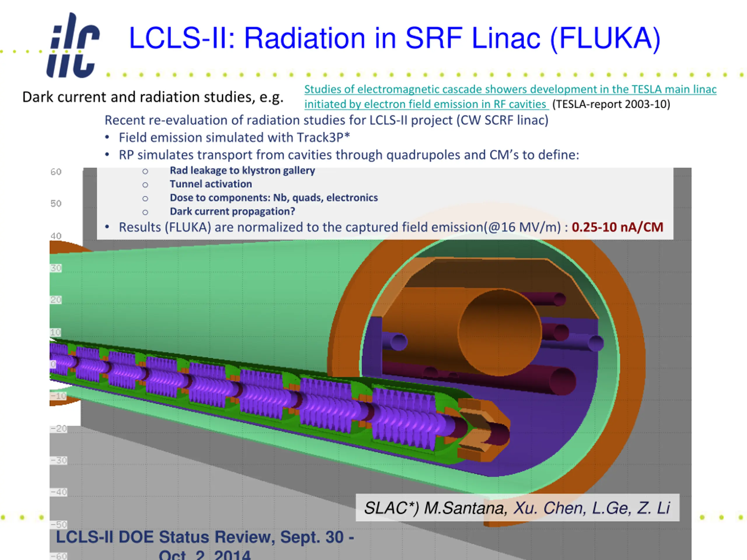The width and height of the screenshot is (747, 560).
Task: Click '(TESLA-report 2003-10)' text
Action: click(611, 104)
